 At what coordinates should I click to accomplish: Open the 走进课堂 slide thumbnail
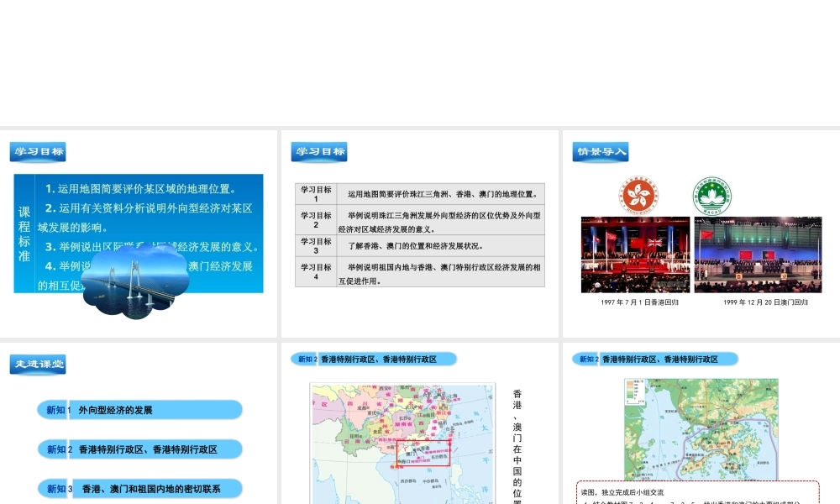(x=139, y=423)
